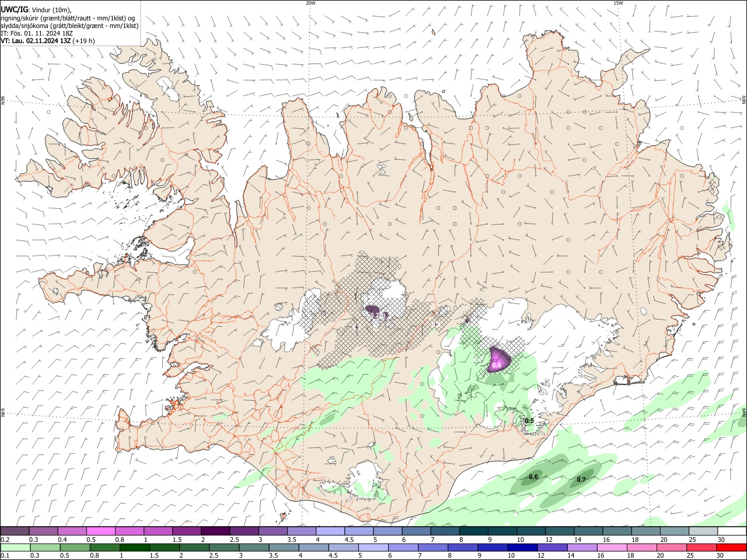Screen dimensions: 747x560
Task: Select the 0.3 purple swatch in the top scale
Action: (43, 531)
